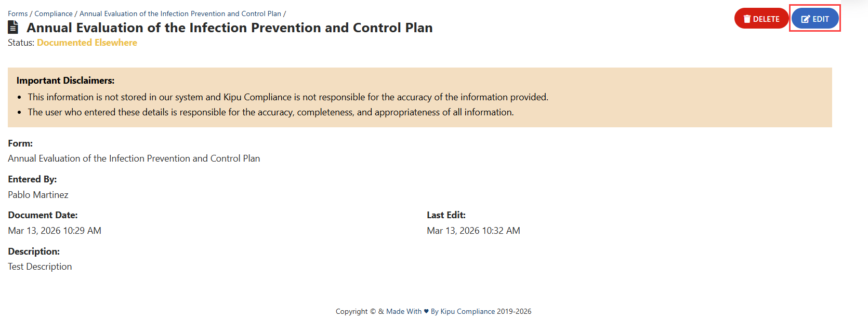Click the main page title heading
The height and width of the screenshot is (318, 868).
pos(229,28)
